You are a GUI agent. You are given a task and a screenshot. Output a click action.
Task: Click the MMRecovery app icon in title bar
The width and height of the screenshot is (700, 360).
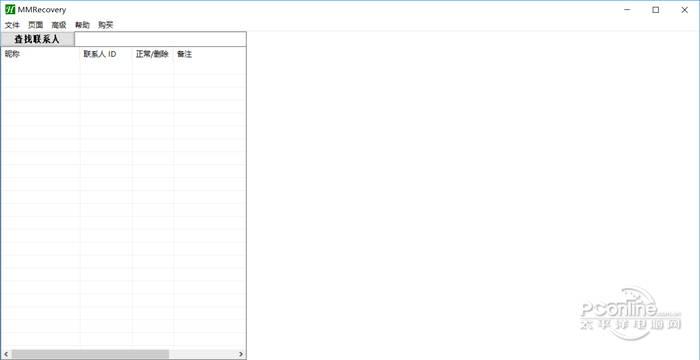(10, 10)
